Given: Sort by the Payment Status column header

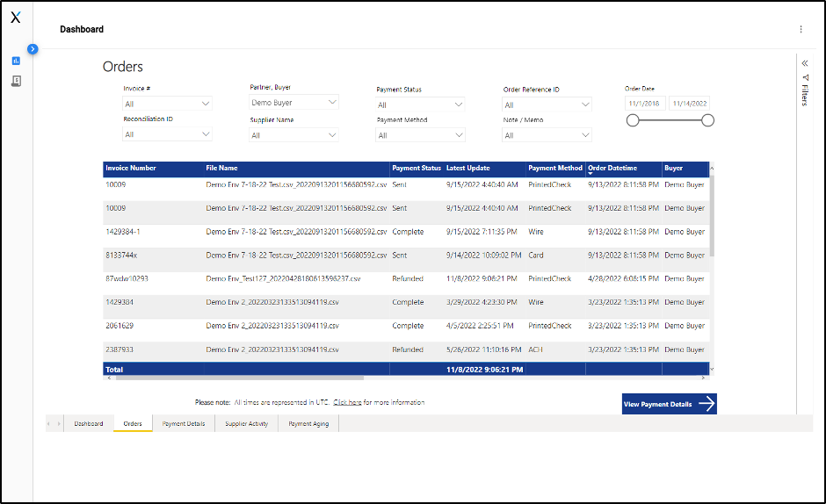Looking at the screenshot, I should pos(417,168).
